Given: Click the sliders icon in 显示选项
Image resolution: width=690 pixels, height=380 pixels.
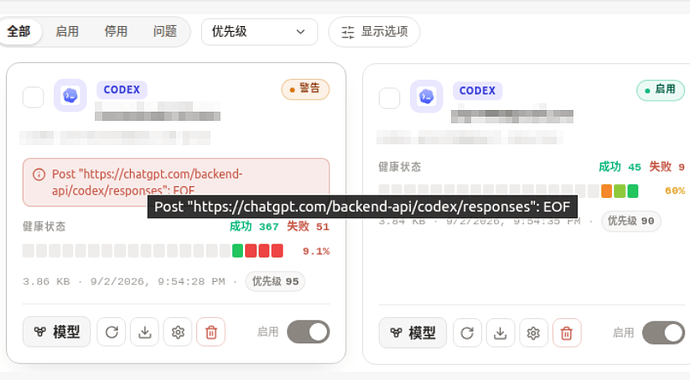Looking at the screenshot, I should click(x=348, y=32).
